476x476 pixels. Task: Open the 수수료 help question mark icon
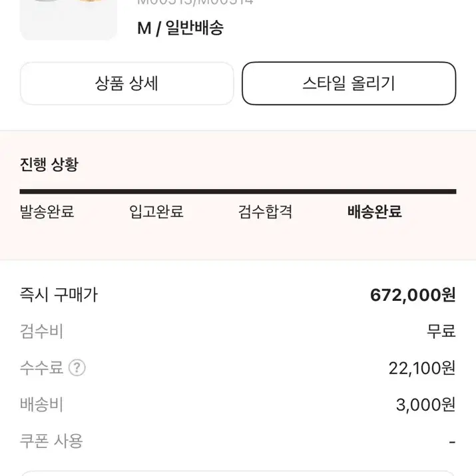coord(77,368)
